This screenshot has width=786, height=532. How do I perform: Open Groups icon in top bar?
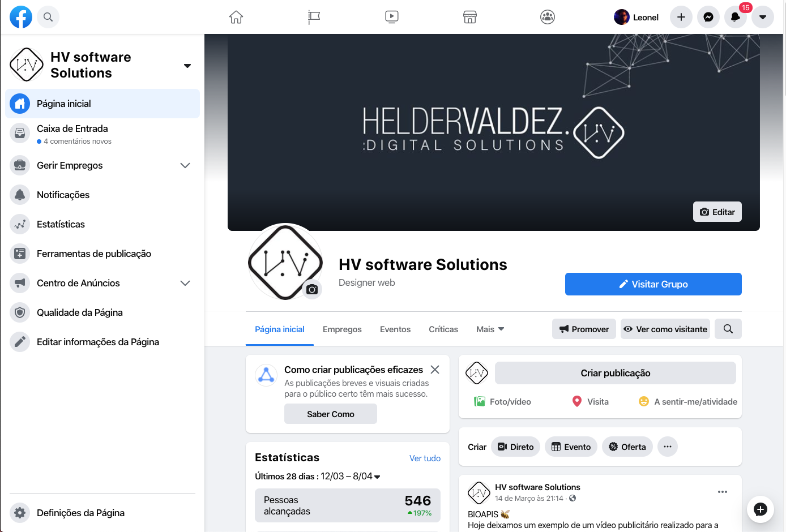[548, 17]
